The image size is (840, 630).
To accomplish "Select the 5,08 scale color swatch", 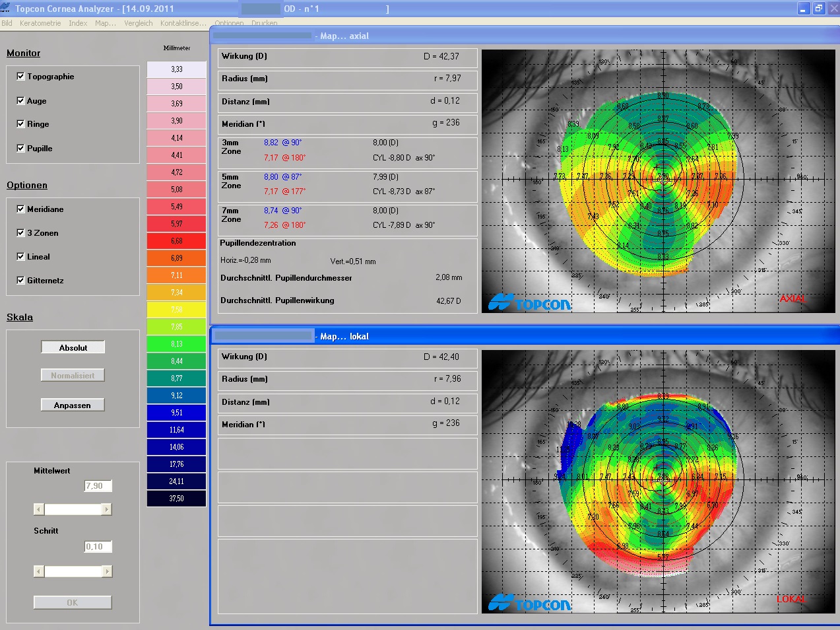I will tap(176, 190).
